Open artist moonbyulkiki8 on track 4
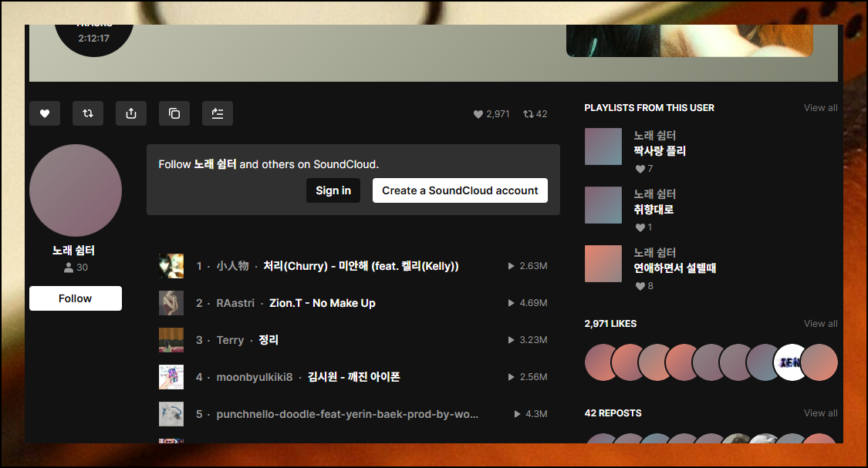 254,377
